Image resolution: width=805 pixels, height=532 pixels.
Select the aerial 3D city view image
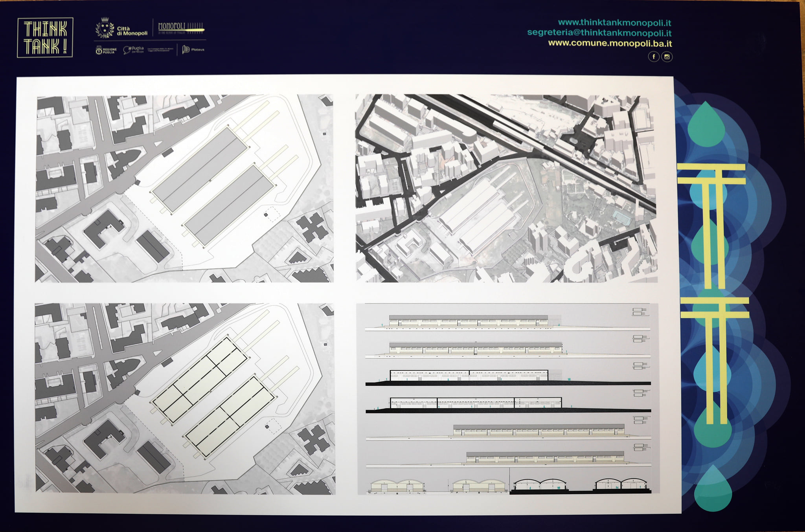point(506,188)
